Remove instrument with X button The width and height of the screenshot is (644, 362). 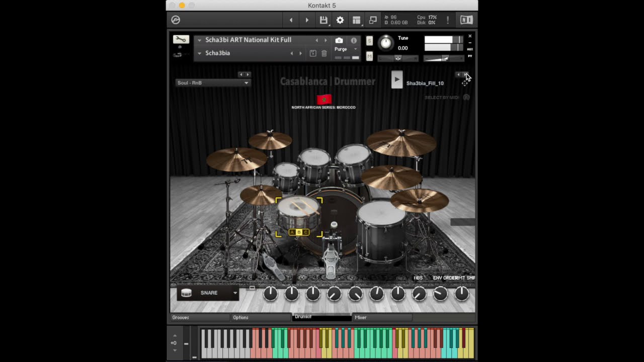pyautogui.click(x=470, y=36)
